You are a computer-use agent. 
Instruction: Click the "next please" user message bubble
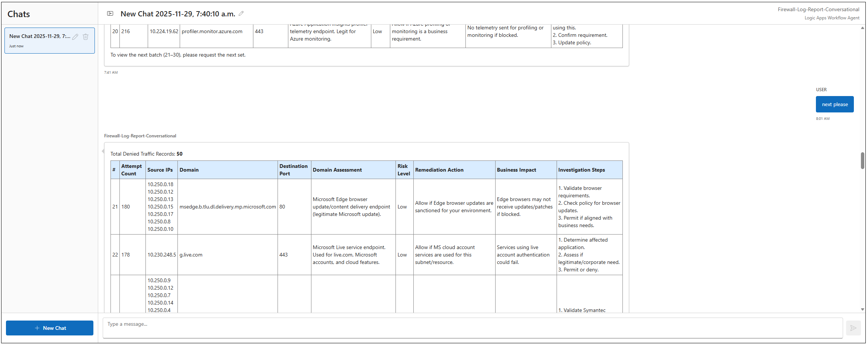click(x=835, y=104)
